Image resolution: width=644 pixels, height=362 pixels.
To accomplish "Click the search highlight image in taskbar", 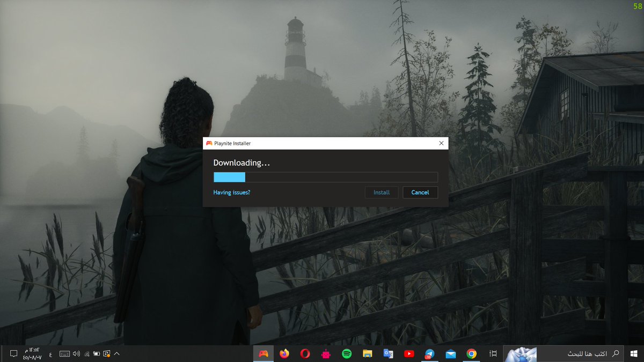I will pyautogui.click(x=522, y=353).
